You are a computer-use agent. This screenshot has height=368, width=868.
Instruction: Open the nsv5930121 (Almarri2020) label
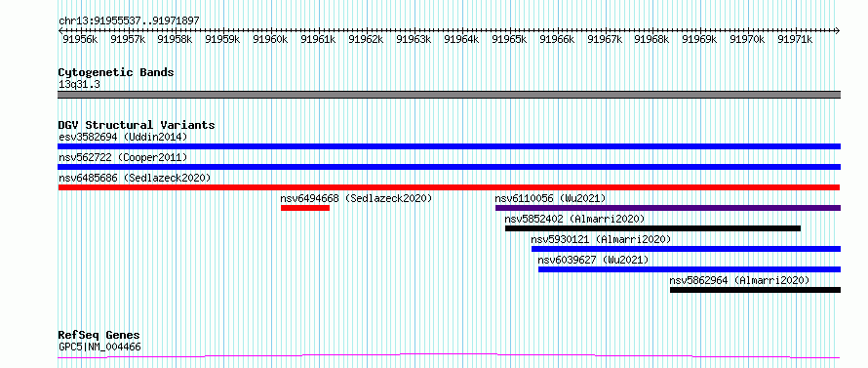point(601,239)
